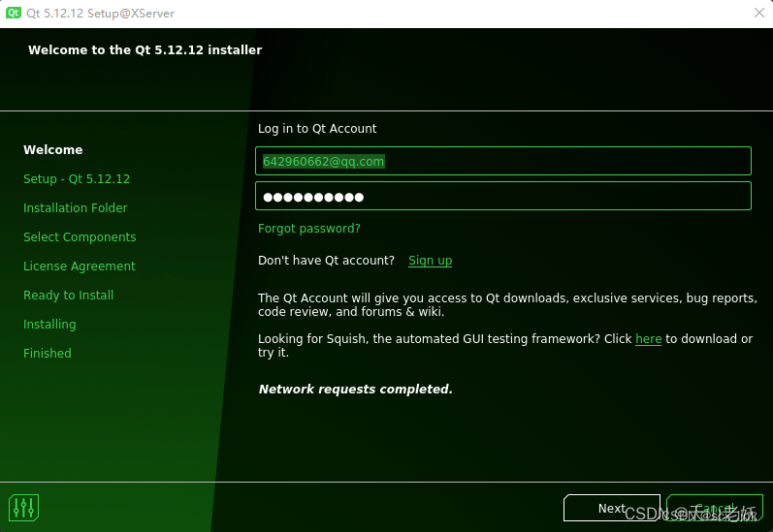Select the Ready to Install step
Viewport: 773px width, 532px height.
click(x=68, y=295)
